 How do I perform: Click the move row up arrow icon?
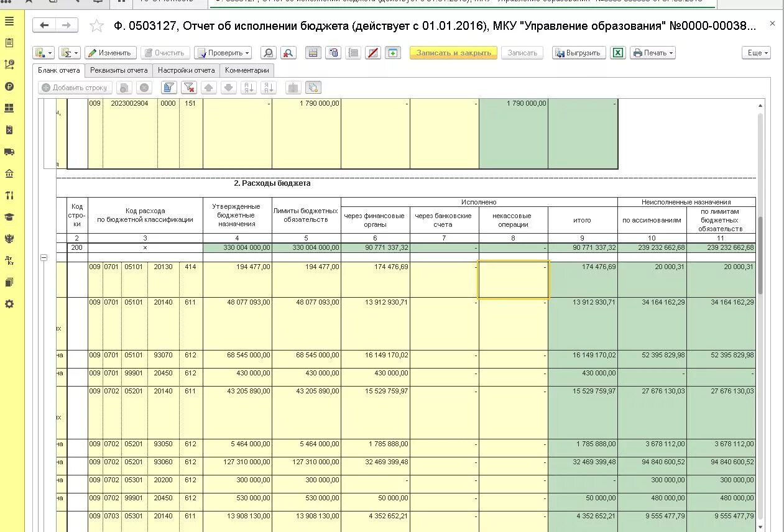[209, 88]
